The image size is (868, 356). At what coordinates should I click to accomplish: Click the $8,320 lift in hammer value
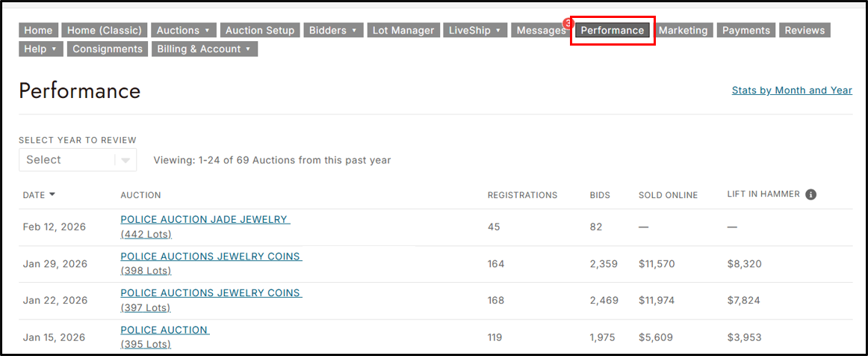(744, 264)
